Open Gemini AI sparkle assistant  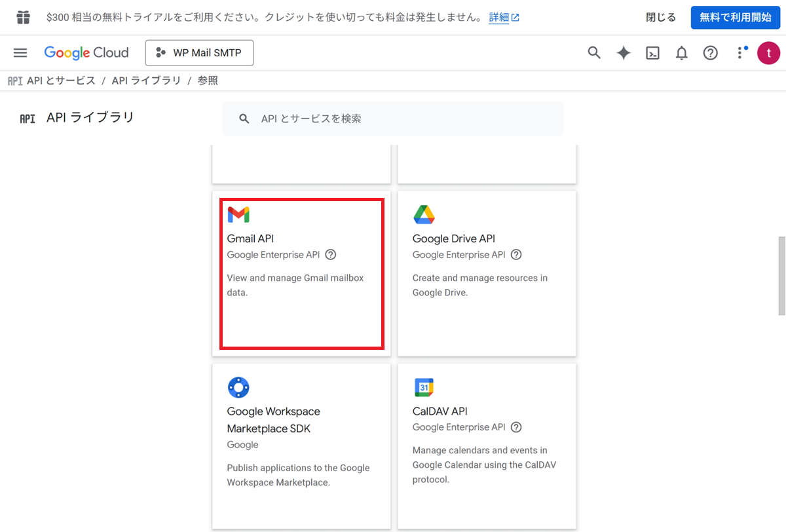[624, 53]
